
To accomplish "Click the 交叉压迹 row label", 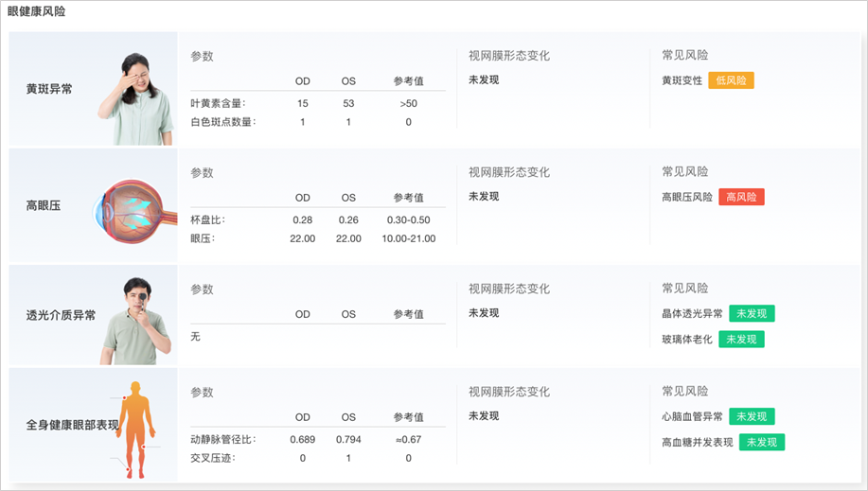I will click(x=213, y=458).
